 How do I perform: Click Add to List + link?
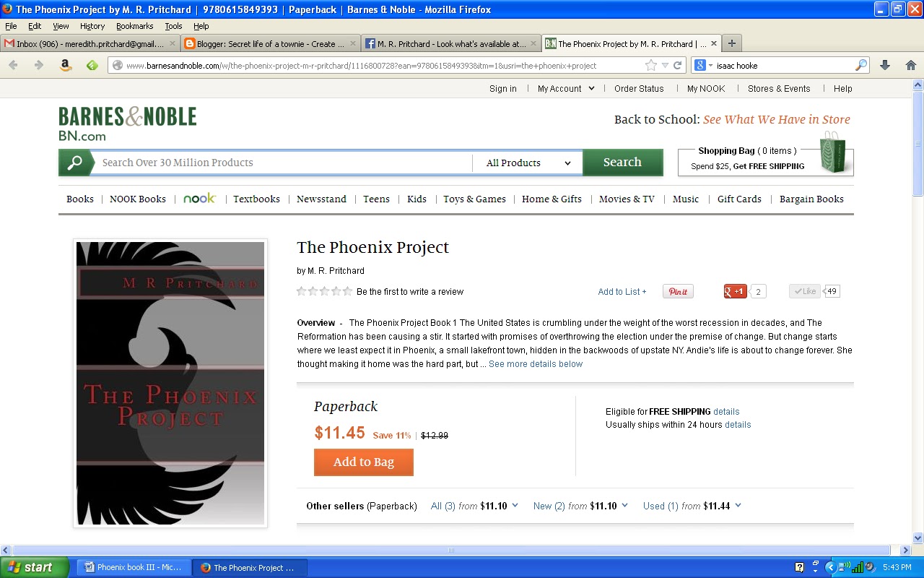(622, 291)
